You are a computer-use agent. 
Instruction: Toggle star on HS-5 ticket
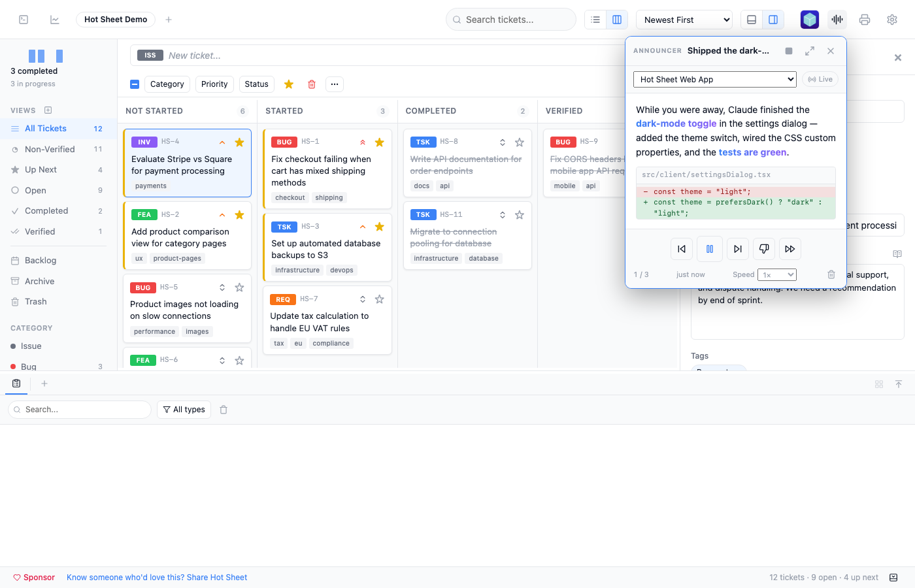click(x=239, y=287)
